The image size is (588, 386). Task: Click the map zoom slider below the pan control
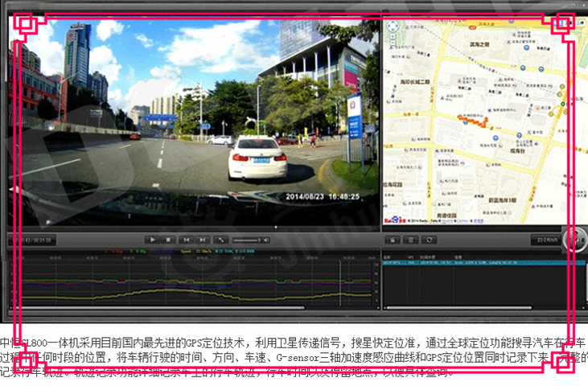coord(393,40)
